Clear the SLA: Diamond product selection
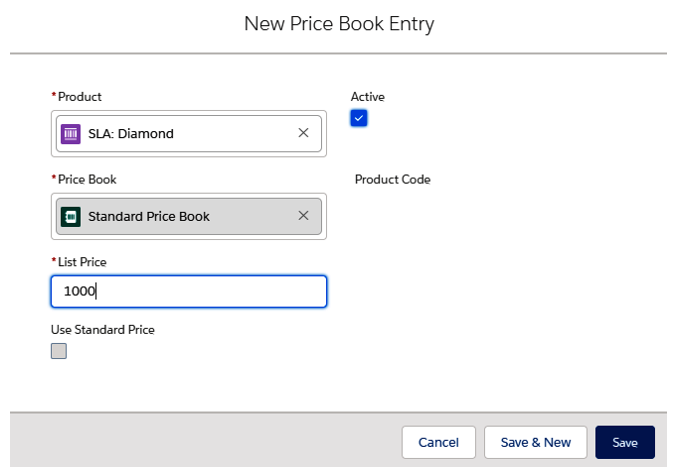This screenshot has height=475, width=682. 303,133
